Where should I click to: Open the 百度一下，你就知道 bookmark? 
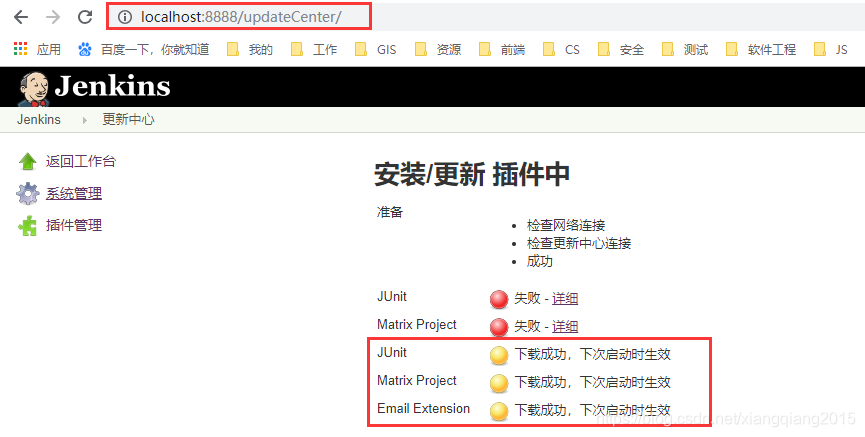(x=143, y=50)
